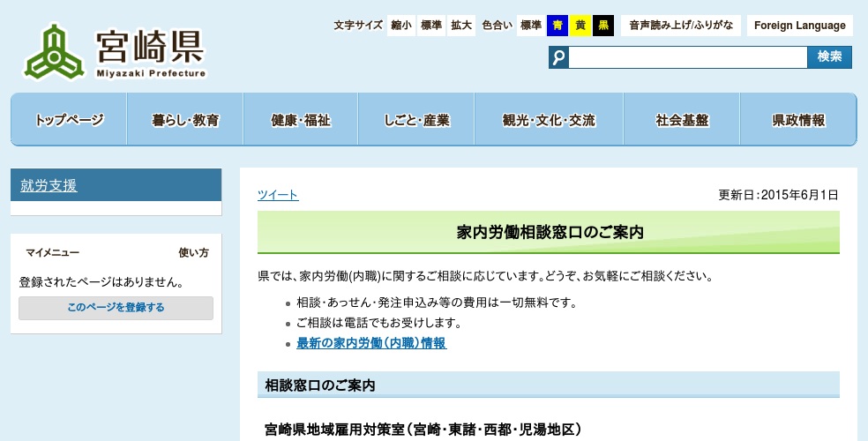Open the Foreign Language page
This screenshot has height=441, width=868.
(800, 26)
